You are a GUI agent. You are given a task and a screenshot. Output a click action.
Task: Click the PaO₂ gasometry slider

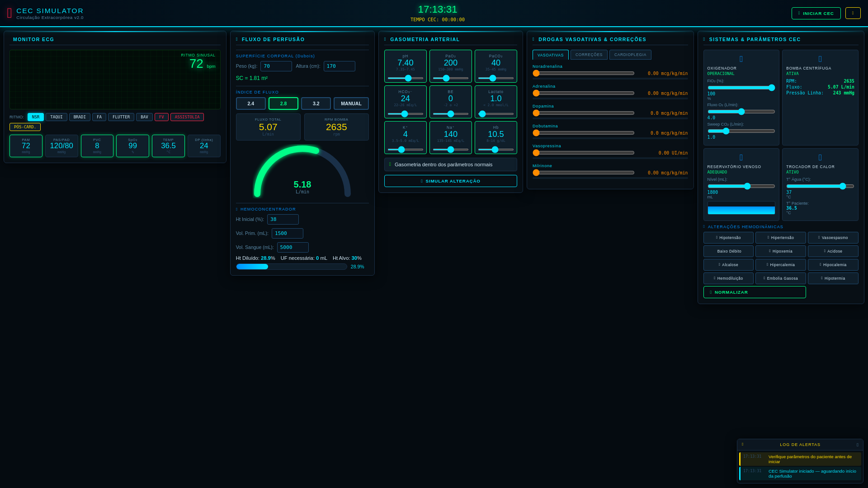451,78
